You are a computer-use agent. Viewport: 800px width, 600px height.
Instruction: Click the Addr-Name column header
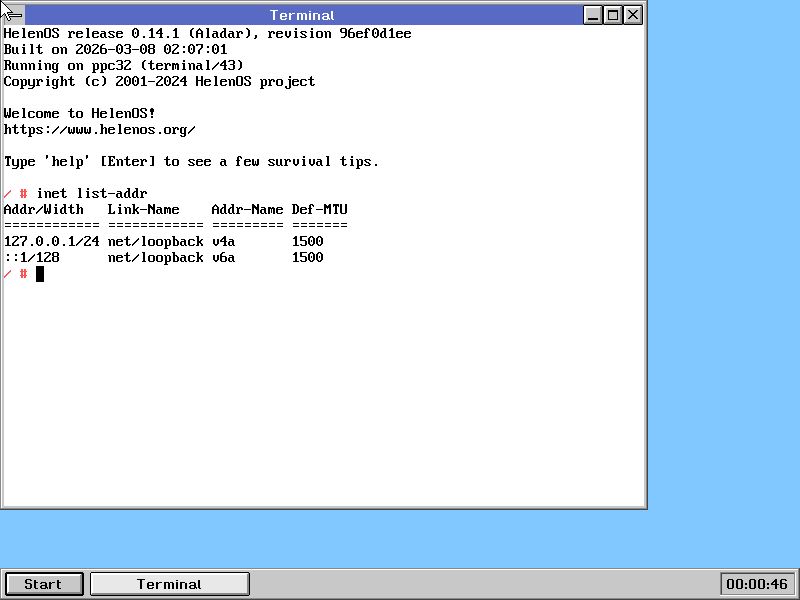coord(247,209)
